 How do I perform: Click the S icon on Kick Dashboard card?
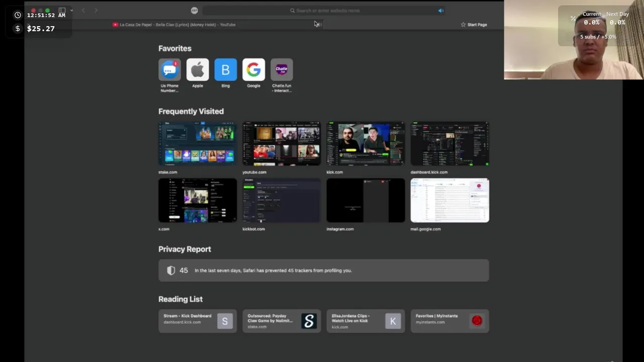pyautogui.click(x=225, y=321)
